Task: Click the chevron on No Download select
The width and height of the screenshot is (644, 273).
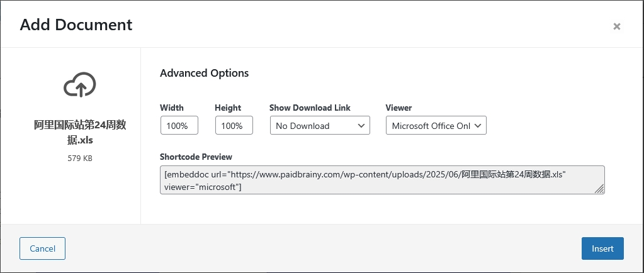Action: (x=361, y=126)
